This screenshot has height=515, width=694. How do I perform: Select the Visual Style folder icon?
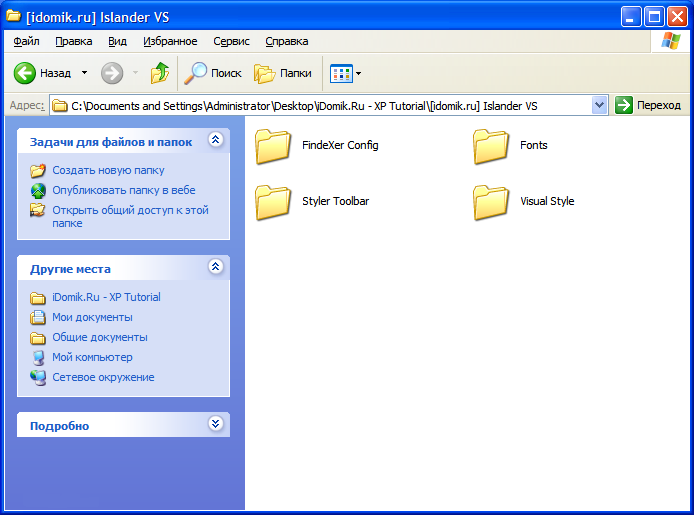pos(491,202)
